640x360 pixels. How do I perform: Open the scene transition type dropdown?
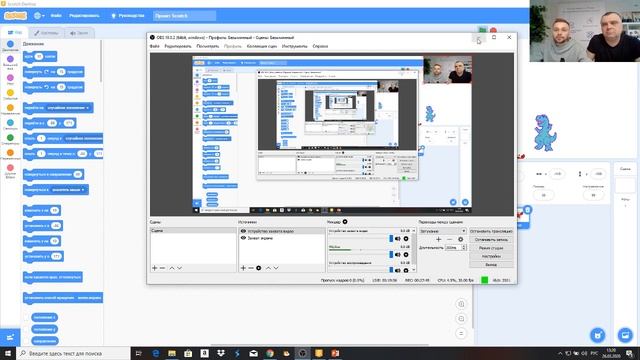442,231
